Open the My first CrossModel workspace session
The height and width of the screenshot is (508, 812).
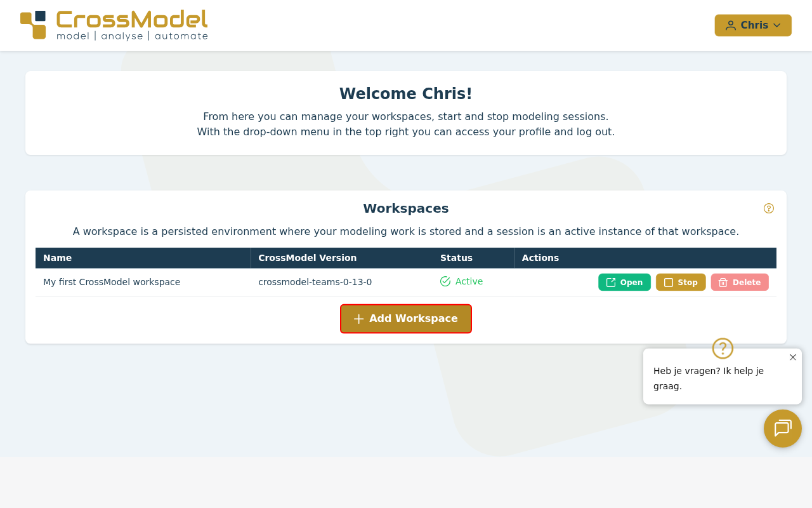[x=624, y=283]
